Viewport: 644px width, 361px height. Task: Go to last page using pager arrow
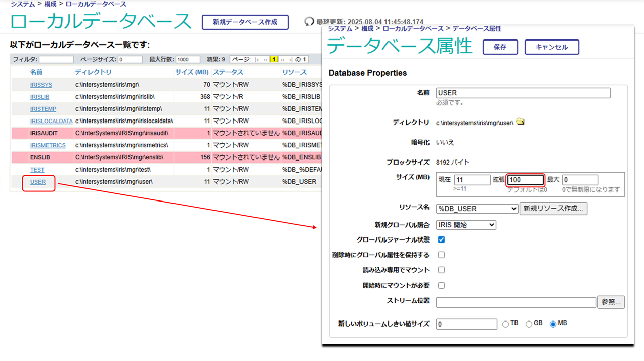coord(290,60)
